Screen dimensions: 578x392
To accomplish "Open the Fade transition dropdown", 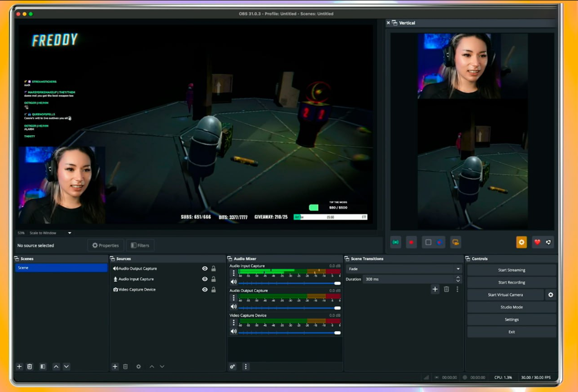I will (x=404, y=269).
